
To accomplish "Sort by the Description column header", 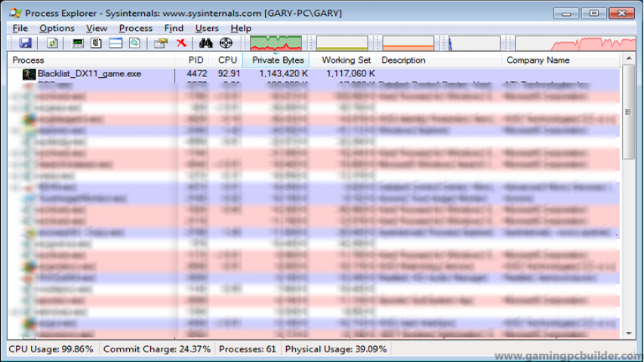I will [x=439, y=60].
